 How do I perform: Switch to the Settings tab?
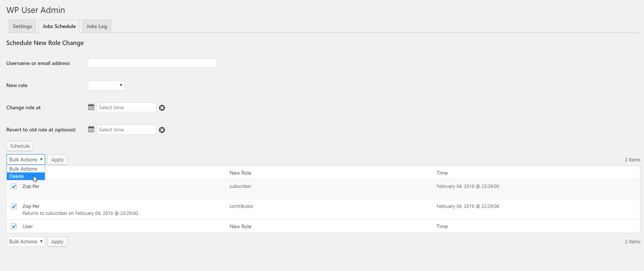point(22,26)
